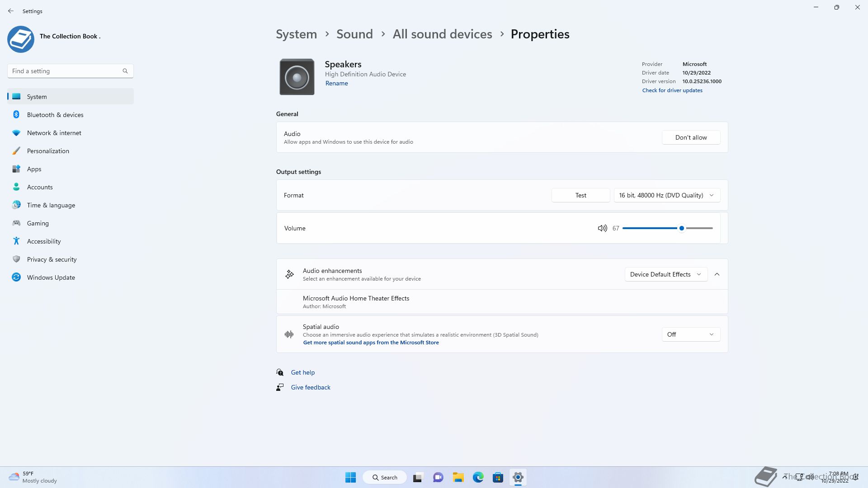
Task: Click Check for driver updates
Action: (x=672, y=90)
